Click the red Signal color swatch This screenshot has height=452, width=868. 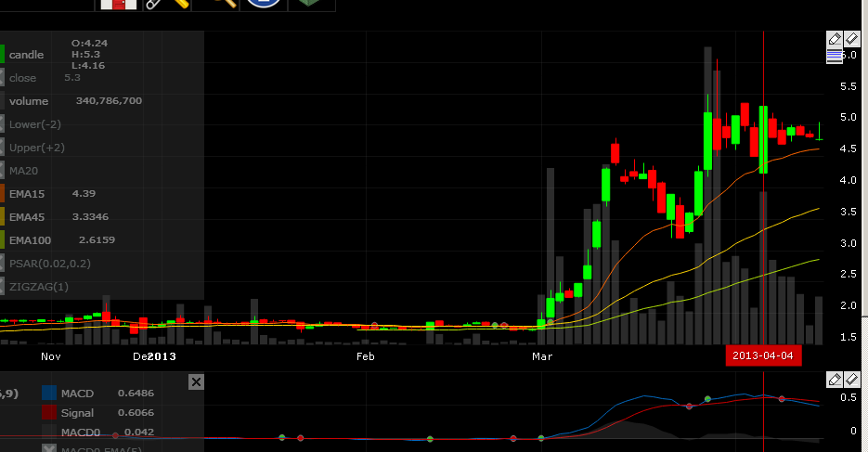(49, 412)
